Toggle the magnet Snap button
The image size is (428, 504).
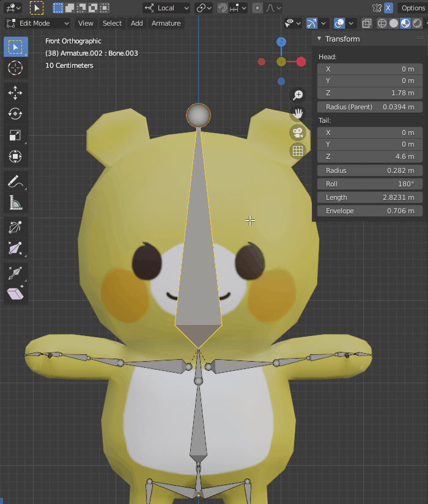click(x=223, y=8)
